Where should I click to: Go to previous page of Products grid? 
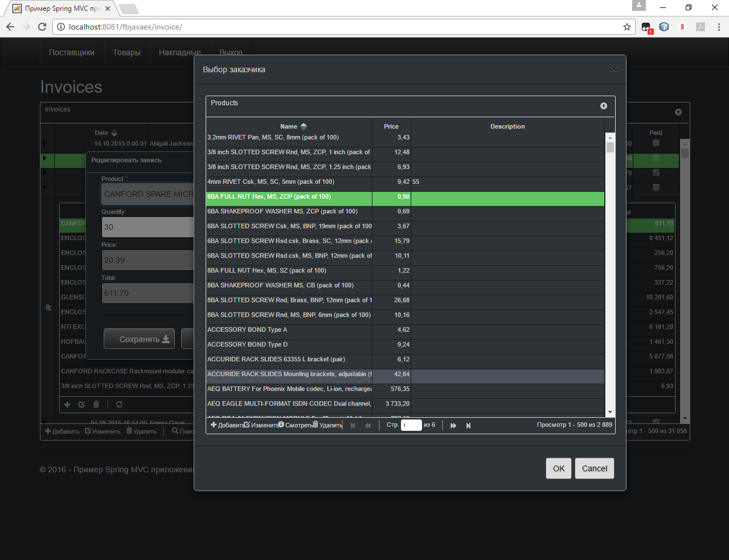[x=368, y=425]
